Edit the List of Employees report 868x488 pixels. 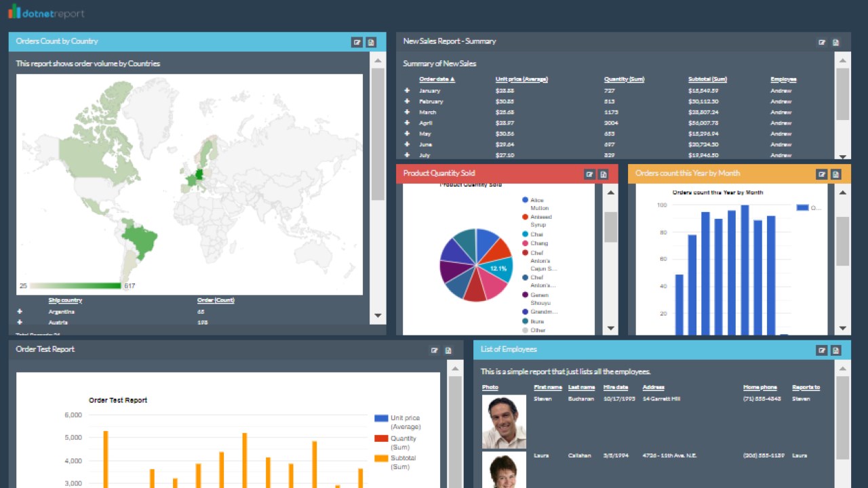822,350
